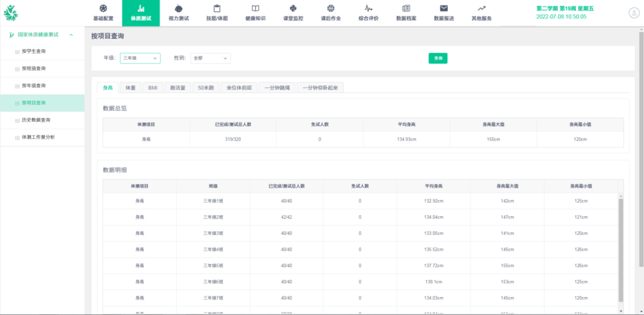Click list icon beside 体测工作量分析
644x315 pixels.
pos(17,138)
